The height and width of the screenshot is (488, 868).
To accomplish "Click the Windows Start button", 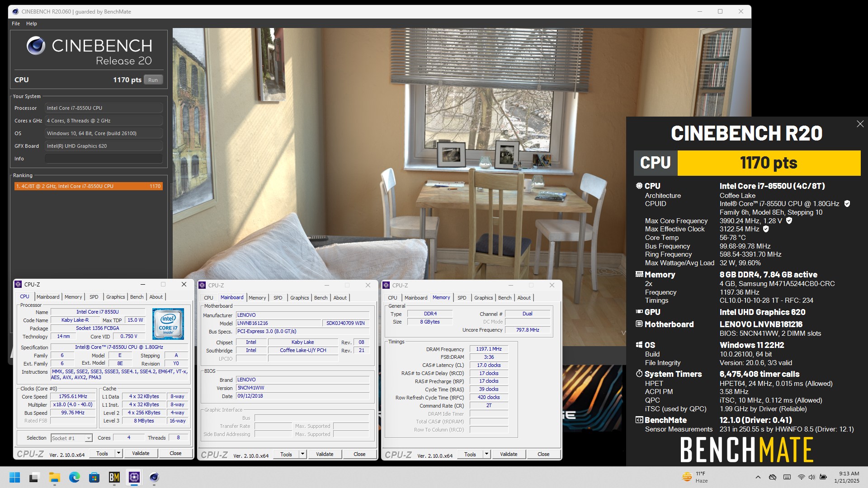I will click(14, 477).
